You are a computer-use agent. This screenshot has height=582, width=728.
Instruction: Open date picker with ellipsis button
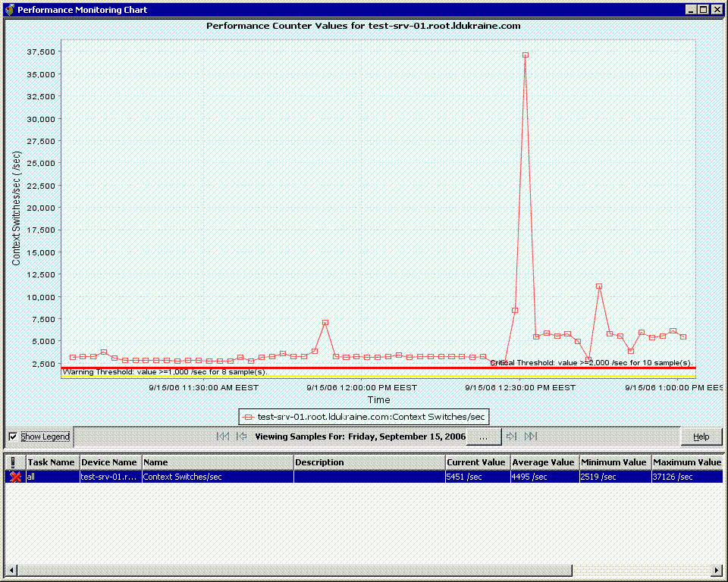coord(483,436)
